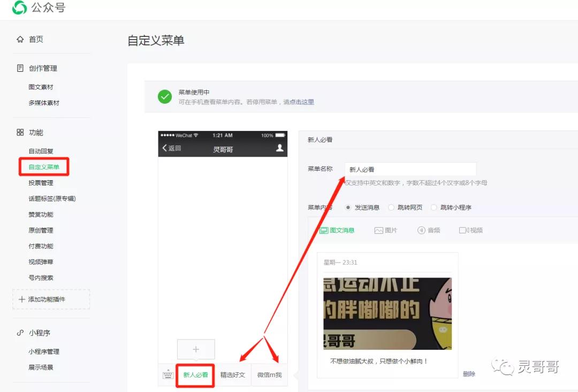Select the 视频 video content icon
Viewport: 578px width, 392px height.
(463, 230)
